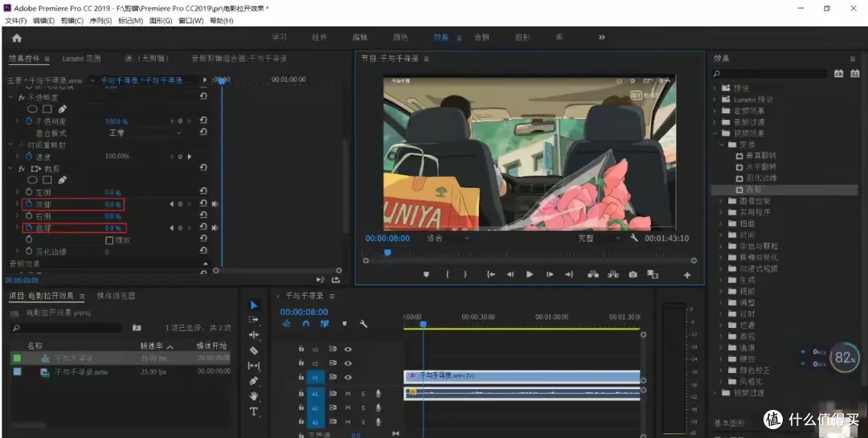Toggle 左侧 animation stopwatch

pyautogui.click(x=29, y=192)
